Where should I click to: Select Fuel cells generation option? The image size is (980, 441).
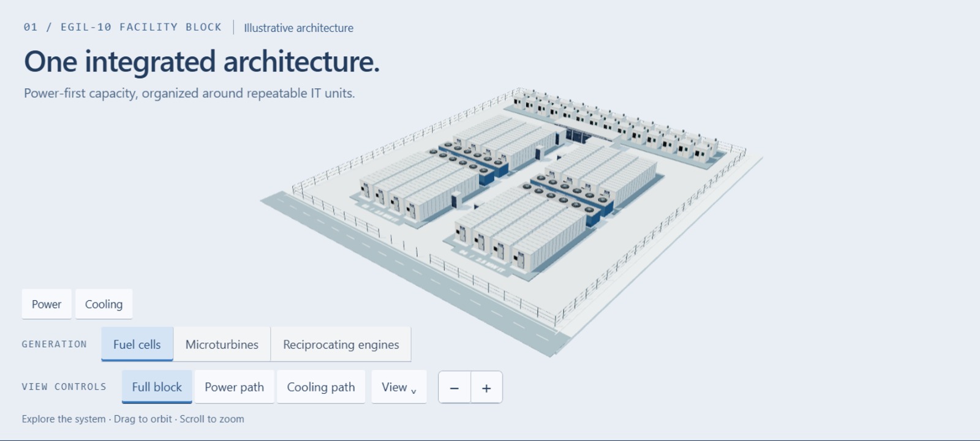[137, 344]
